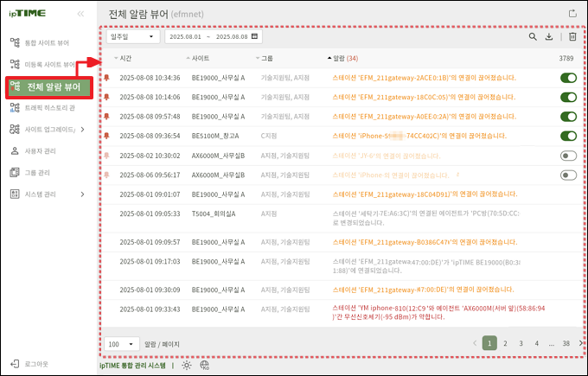588x376 pixels.
Task: Go to page 2 of the alarm list
Action: coord(506,343)
